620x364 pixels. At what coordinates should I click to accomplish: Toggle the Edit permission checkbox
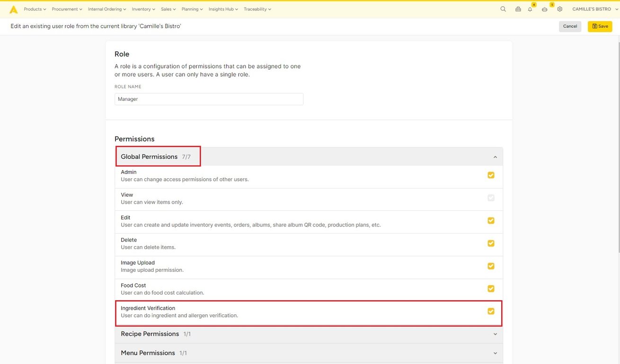(491, 221)
